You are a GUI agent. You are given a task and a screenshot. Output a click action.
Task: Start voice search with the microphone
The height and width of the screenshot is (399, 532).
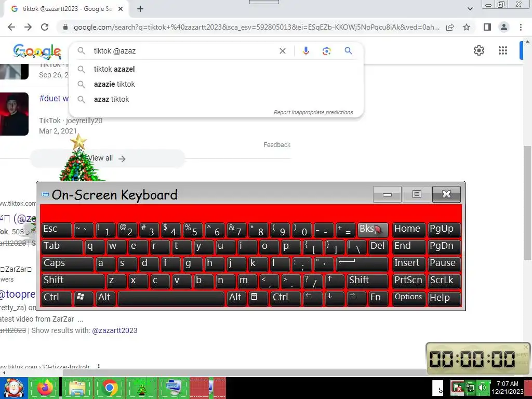pyautogui.click(x=305, y=51)
